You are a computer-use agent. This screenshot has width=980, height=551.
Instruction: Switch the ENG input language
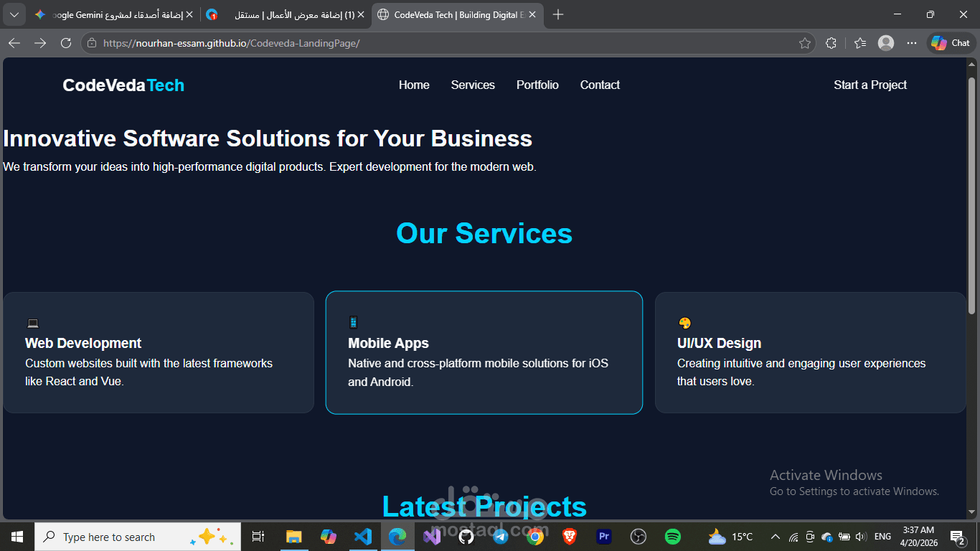(x=883, y=537)
